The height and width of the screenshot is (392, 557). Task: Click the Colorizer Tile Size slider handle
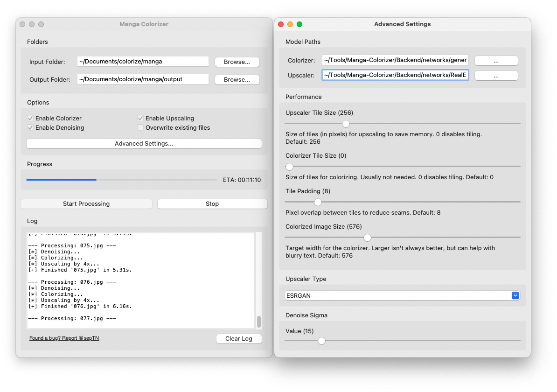[289, 167]
